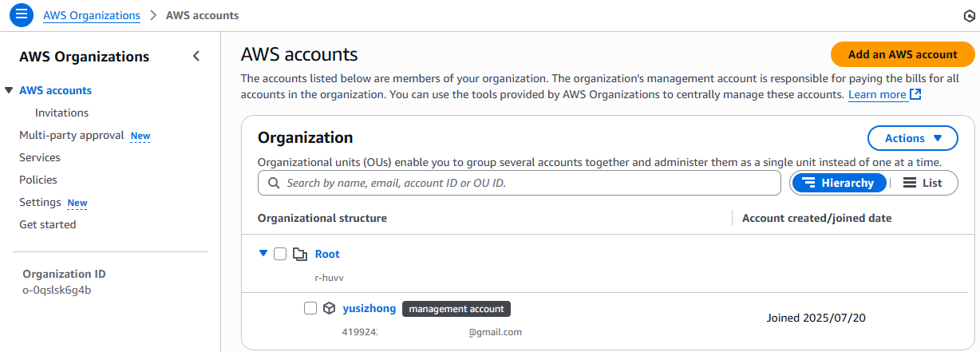980x352 pixels.
Task: Click the Organization ID o-0qslsk6g4b
Action: pyautogui.click(x=57, y=290)
